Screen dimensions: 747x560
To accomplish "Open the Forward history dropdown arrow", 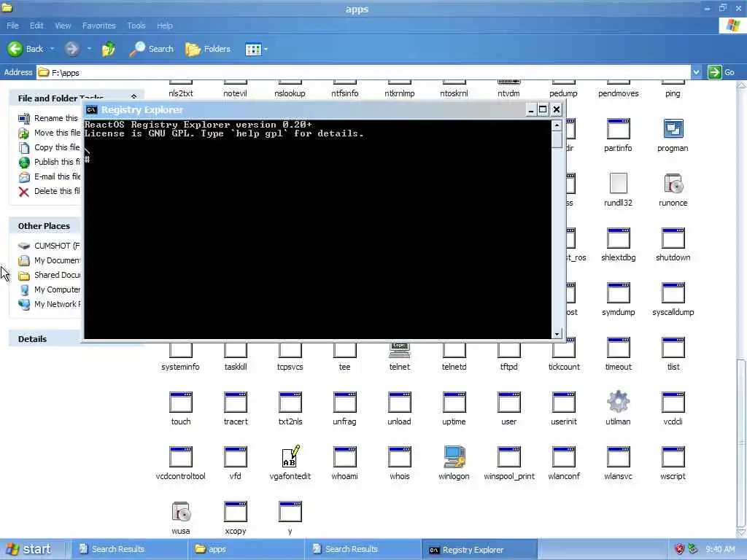I will [89, 49].
